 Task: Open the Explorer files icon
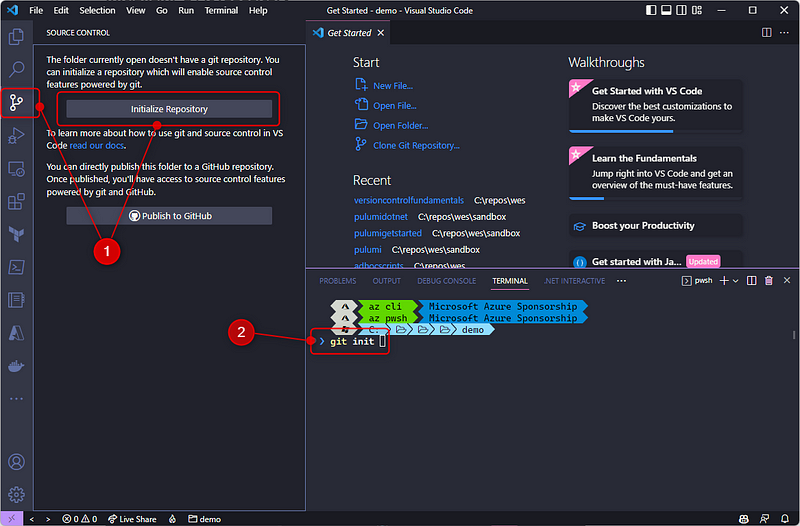pyautogui.click(x=16, y=37)
